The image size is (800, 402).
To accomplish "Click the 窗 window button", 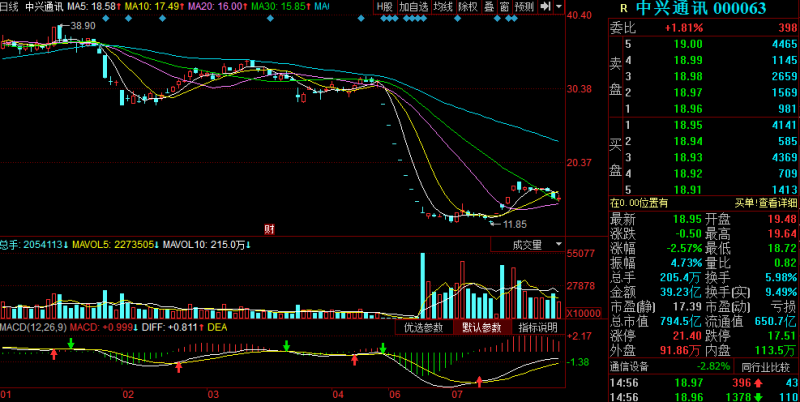I will pyautogui.click(x=504, y=7).
